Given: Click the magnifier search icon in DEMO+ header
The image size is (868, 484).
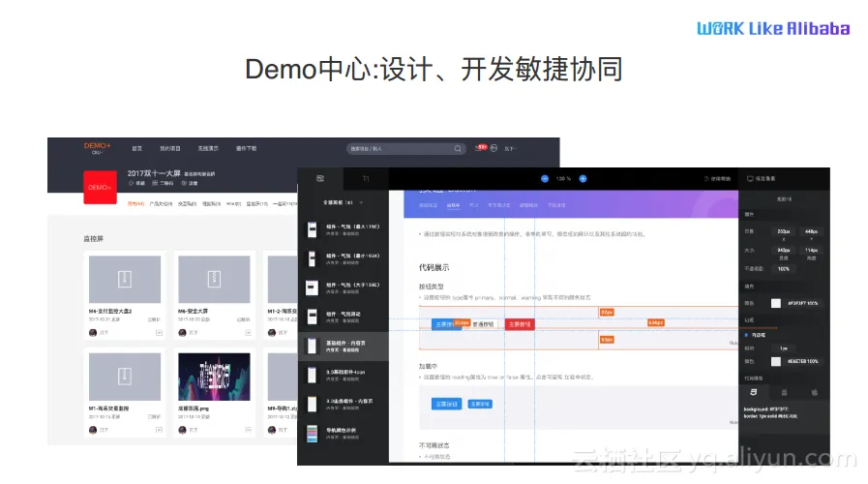Looking at the screenshot, I should coord(458,148).
